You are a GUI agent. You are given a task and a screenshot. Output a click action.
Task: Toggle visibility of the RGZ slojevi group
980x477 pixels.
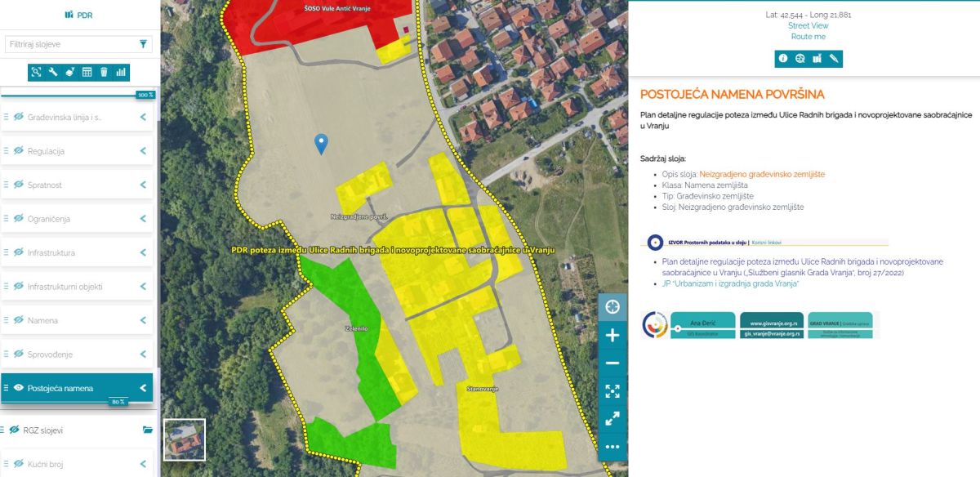[x=14, y=430]
